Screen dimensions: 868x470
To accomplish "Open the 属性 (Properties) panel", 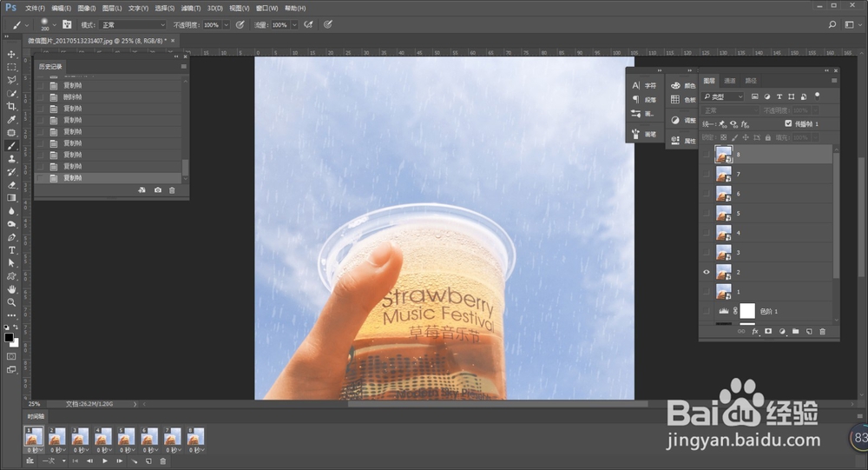I will (683, 141).
